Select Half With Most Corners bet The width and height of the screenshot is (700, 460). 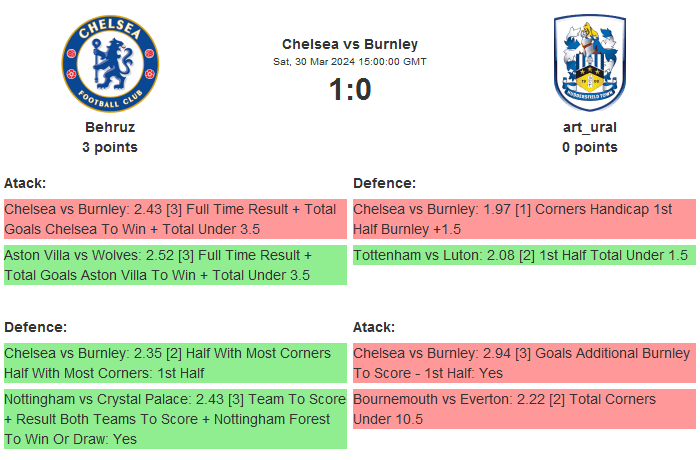(175, 363)
